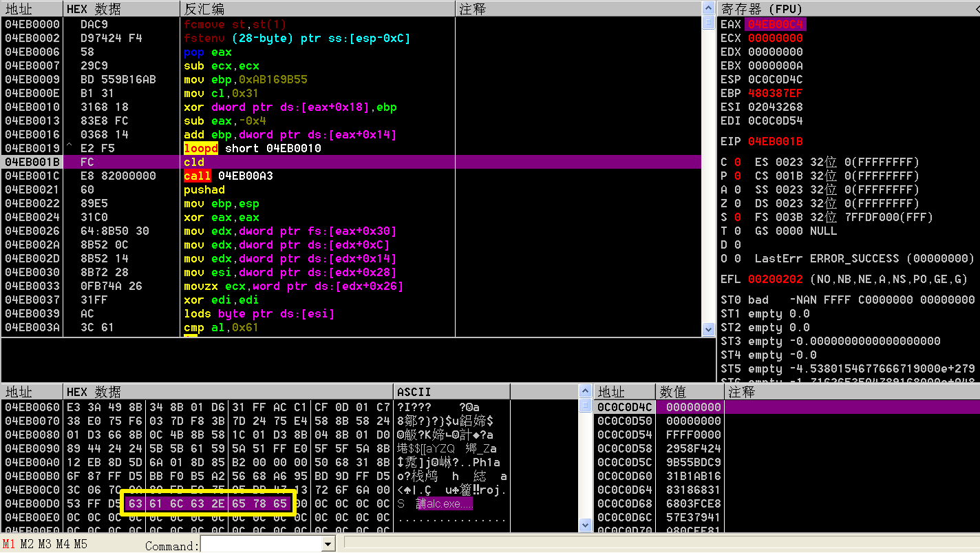The width and height of the screenshot is (980, 553).
Task: Click LastErr ERROR_SUCCESS entry
Action: click(864, 258)
